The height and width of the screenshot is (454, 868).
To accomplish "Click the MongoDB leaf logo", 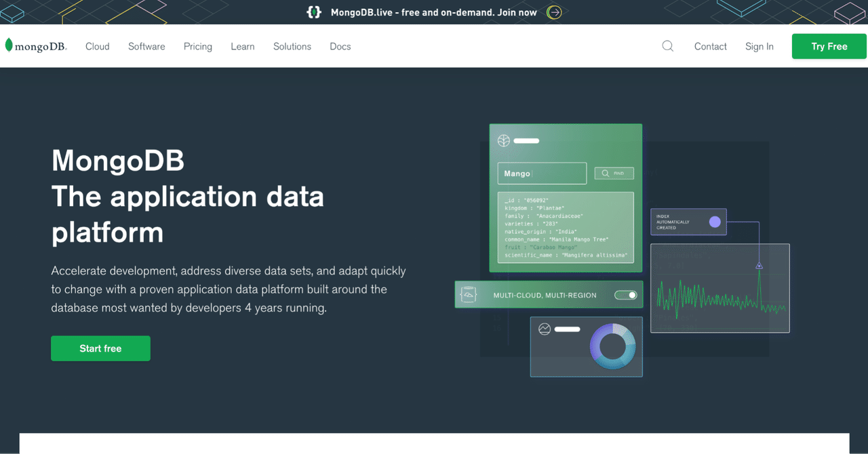I will click(8, 45).
